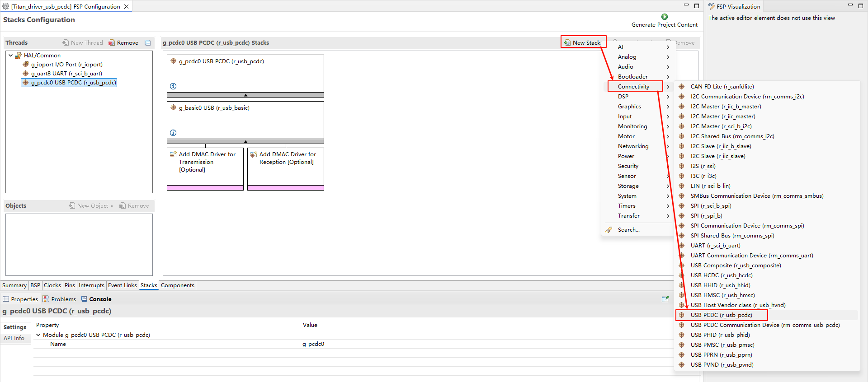Click the Name value field g_pcdc0

pos(313,344)
